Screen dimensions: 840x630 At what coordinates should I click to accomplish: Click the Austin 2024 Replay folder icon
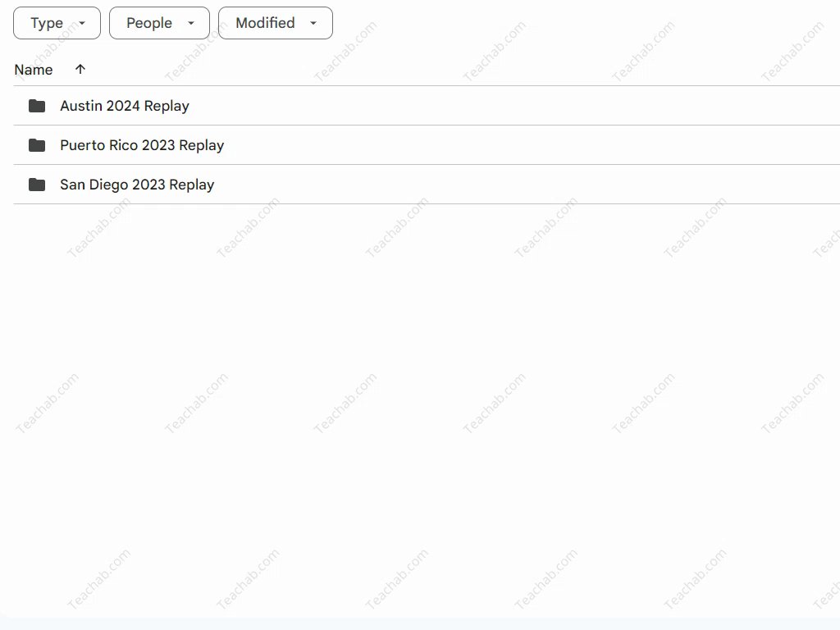coord(37,106)
